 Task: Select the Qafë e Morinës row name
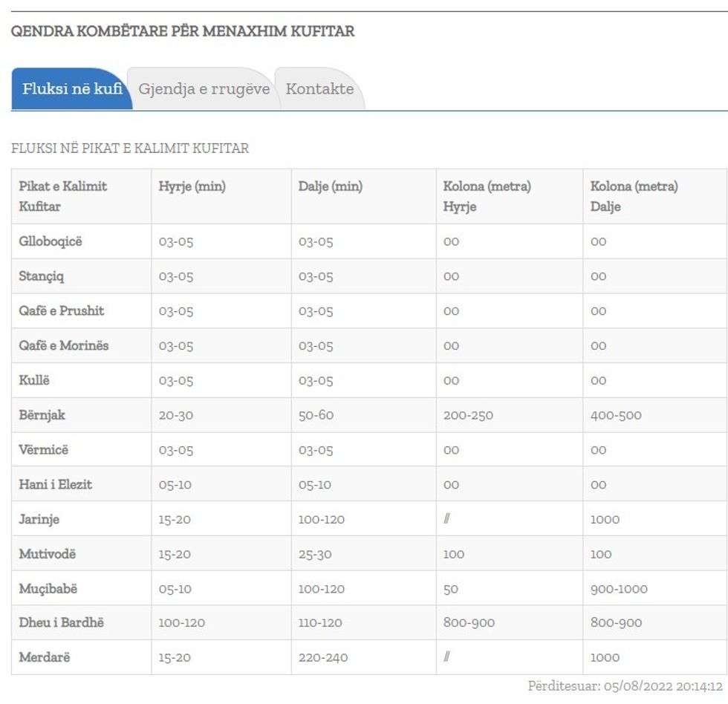pyautogui.click(x=63, y=345)
